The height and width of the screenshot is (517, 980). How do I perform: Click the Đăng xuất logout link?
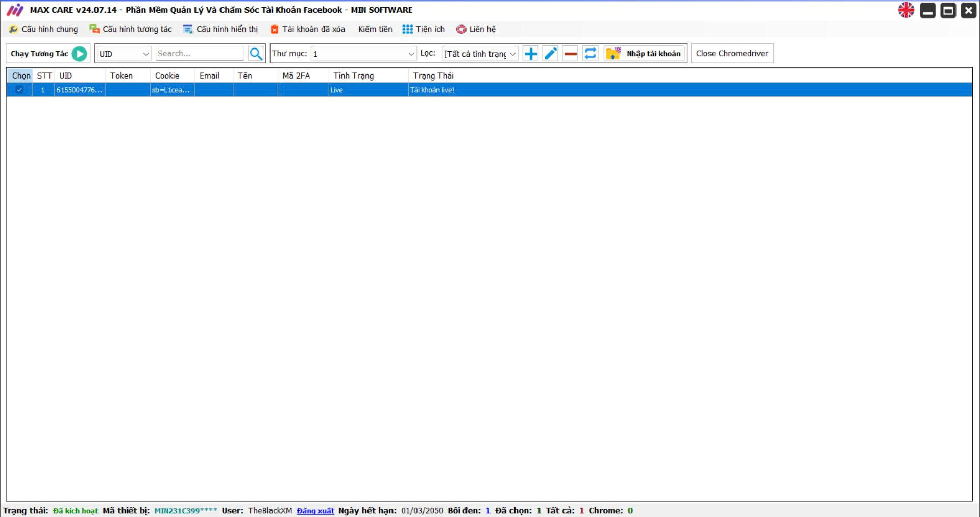click(315, 511)
